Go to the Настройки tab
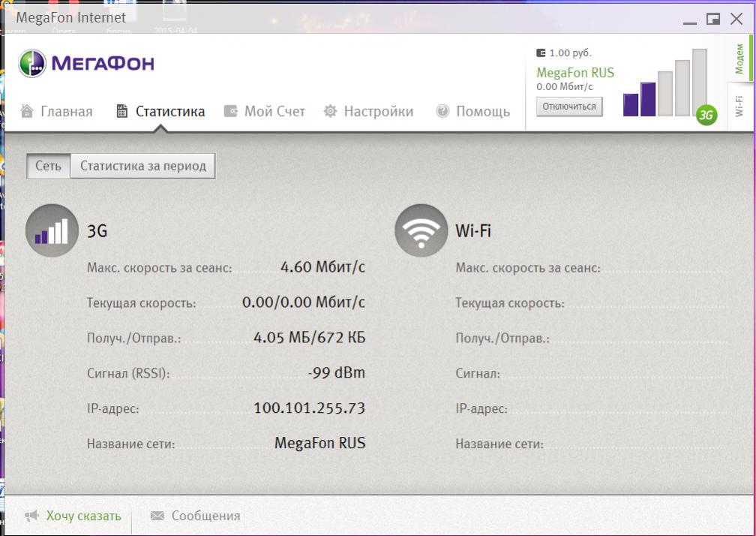 (x=368, y=111)
